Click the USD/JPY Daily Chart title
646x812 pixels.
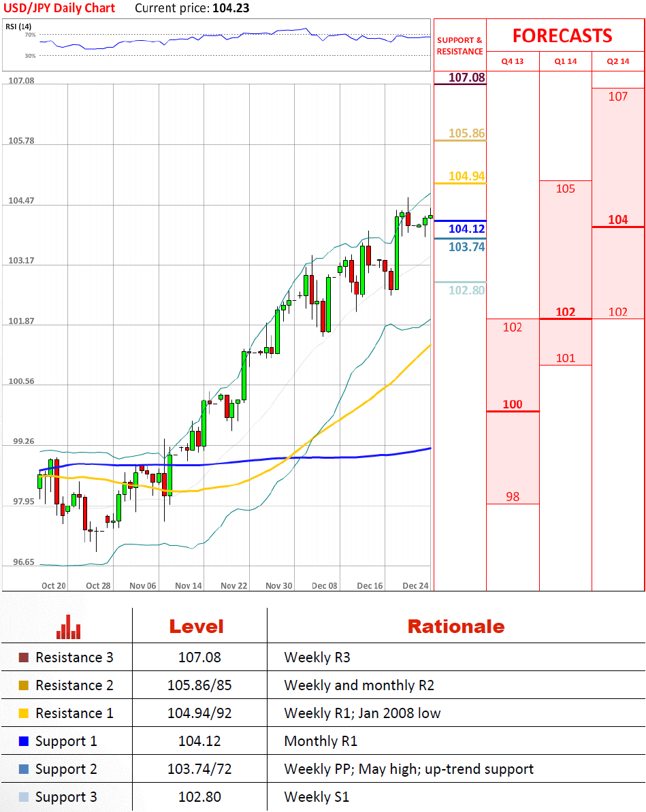click(x=60, y=8)
